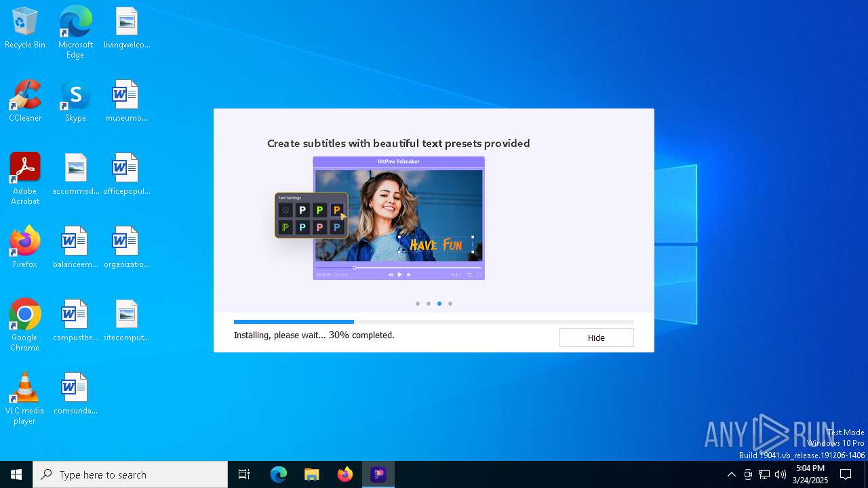Open Google Chrome desktop shortcut
Viewport: 868px width, 488px height.
click(x=25, y=325)
